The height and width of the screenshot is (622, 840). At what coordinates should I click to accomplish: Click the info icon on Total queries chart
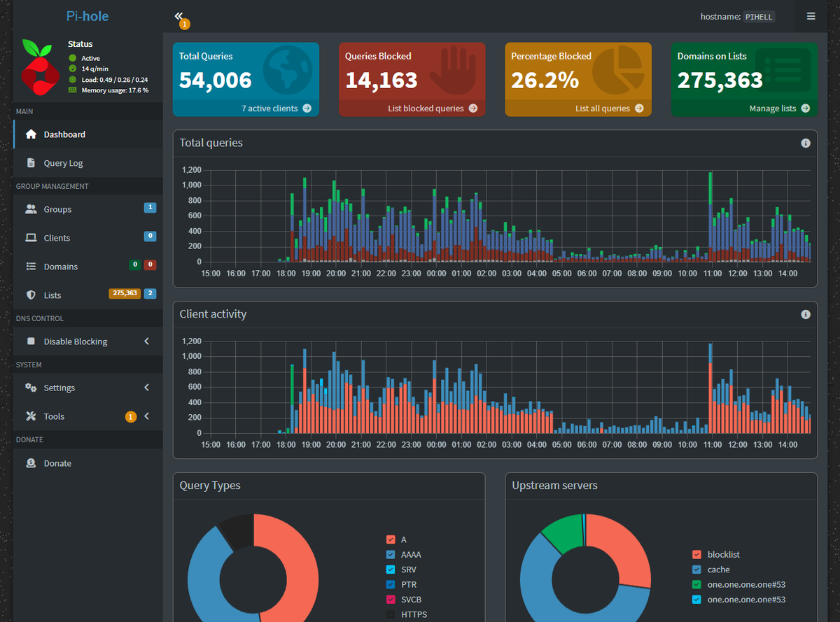806,143
